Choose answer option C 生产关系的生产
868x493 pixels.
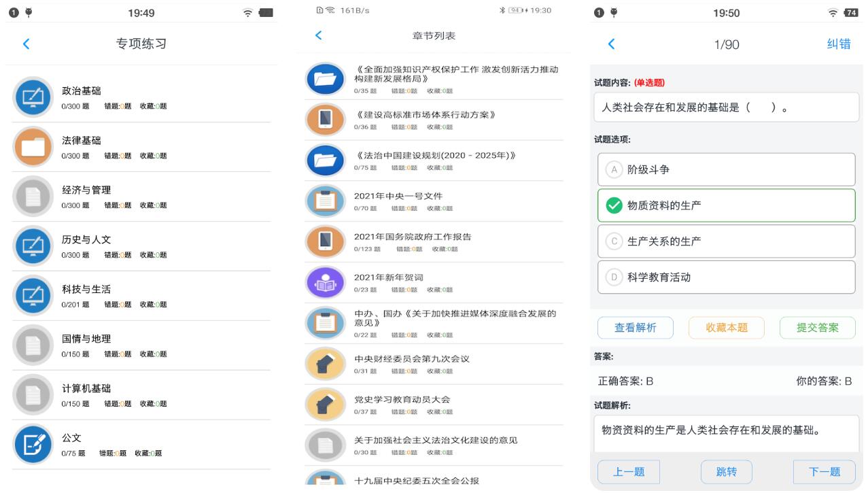pyautogui.click(x=726, y=241)
